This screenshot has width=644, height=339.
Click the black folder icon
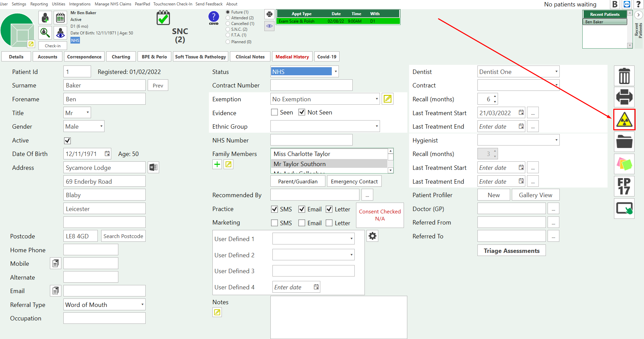624,141
